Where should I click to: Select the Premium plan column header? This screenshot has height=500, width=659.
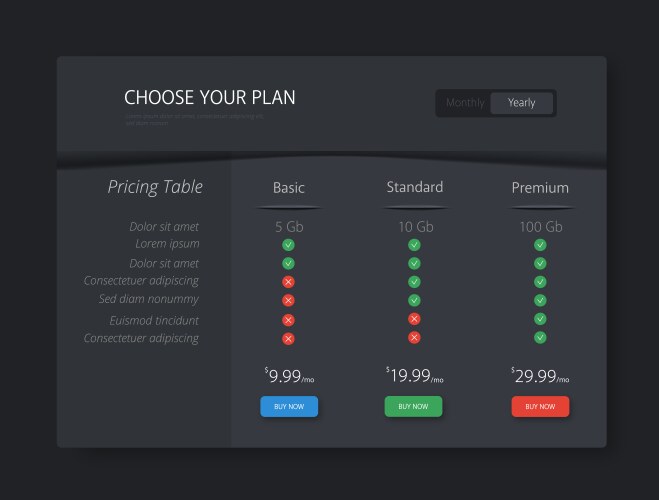[540, 188]
